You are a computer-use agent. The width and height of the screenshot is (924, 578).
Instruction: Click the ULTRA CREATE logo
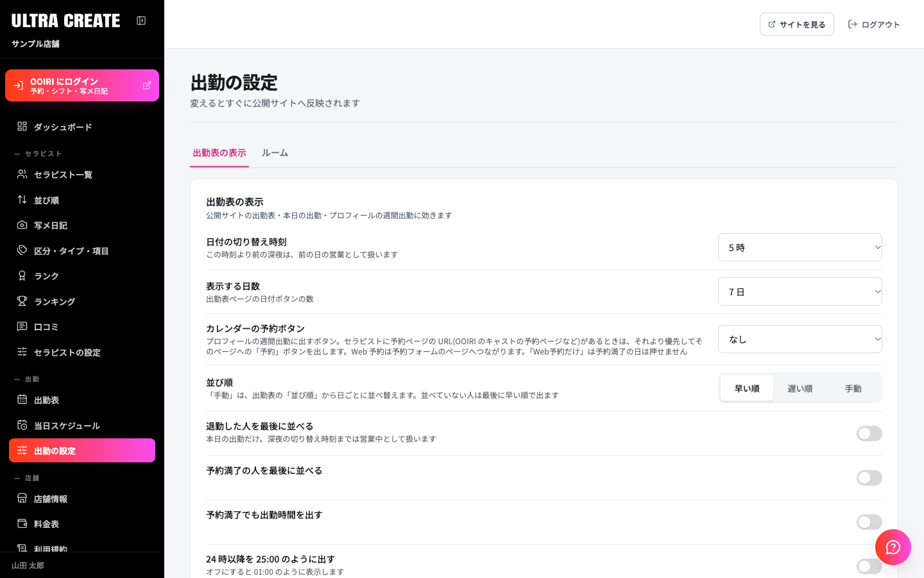click(x=65, y=21)
